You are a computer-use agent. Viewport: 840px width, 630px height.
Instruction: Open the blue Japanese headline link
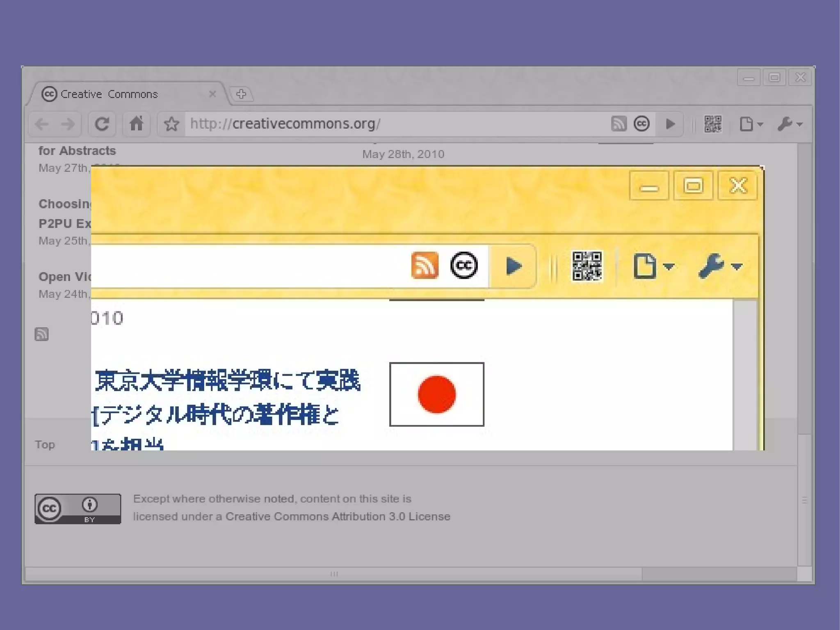(227, 380)
